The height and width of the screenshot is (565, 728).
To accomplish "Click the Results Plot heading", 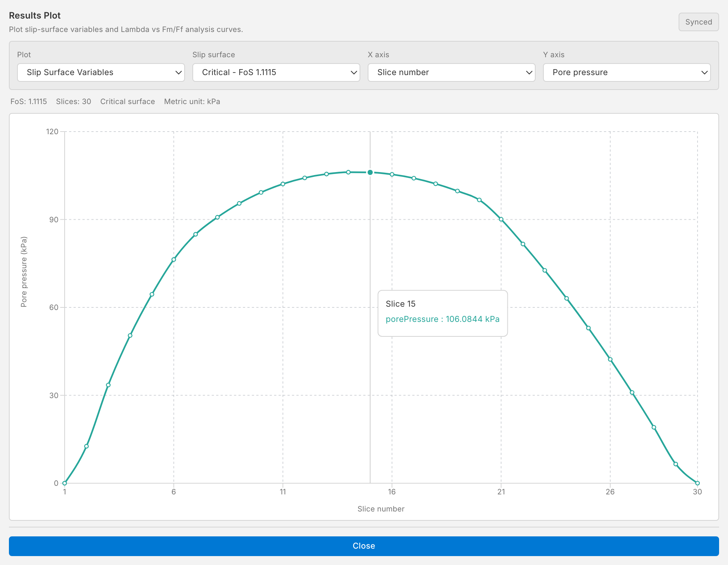I will point(35,16).
